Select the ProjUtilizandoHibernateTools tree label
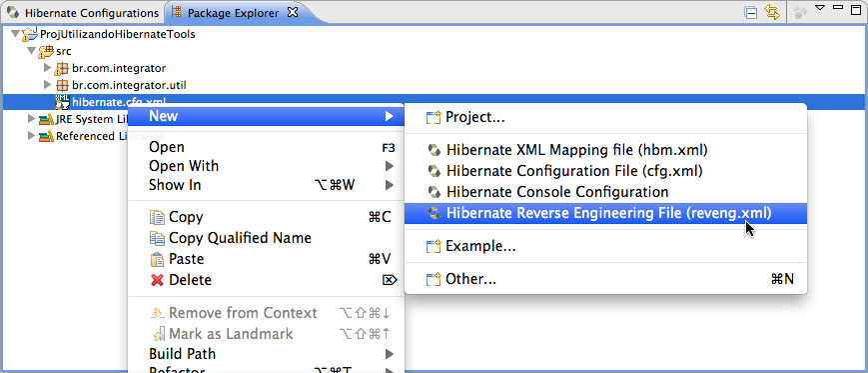Viewport: 868px width, 373px height. point(117,34)
